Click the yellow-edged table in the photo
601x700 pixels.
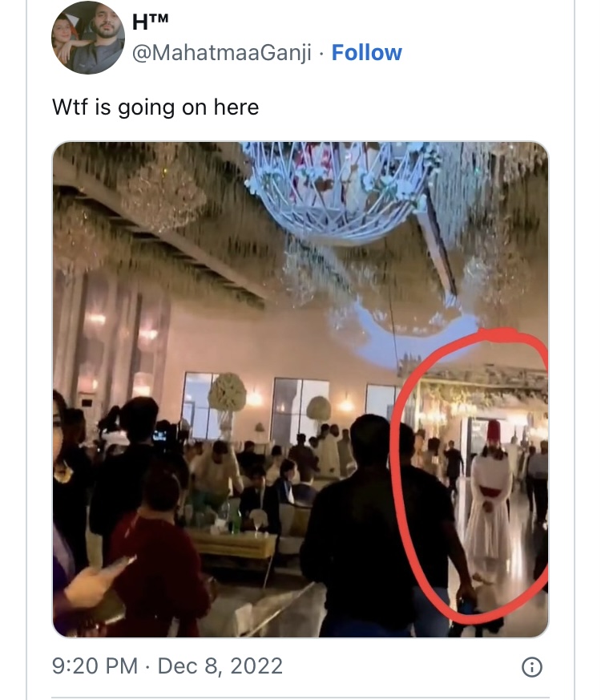[232, 545]
